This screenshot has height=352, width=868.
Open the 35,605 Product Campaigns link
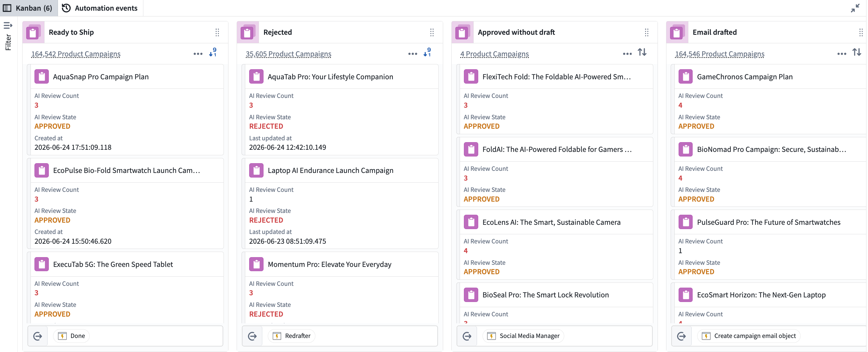tap(289, 54)
